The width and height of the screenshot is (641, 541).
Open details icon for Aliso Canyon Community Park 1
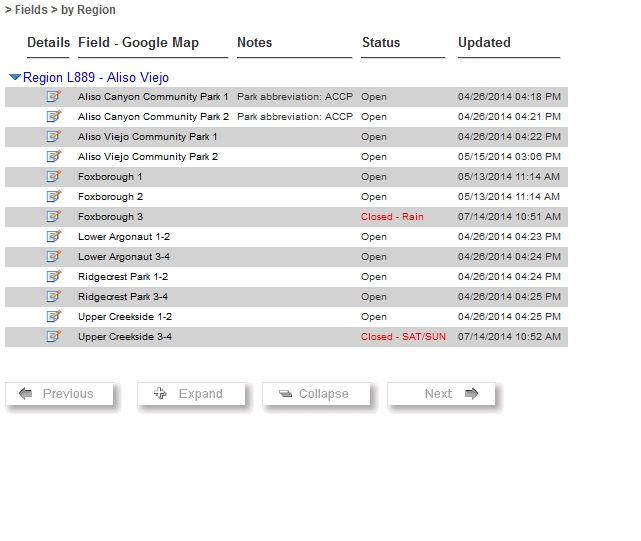click(x=54, y=97)
